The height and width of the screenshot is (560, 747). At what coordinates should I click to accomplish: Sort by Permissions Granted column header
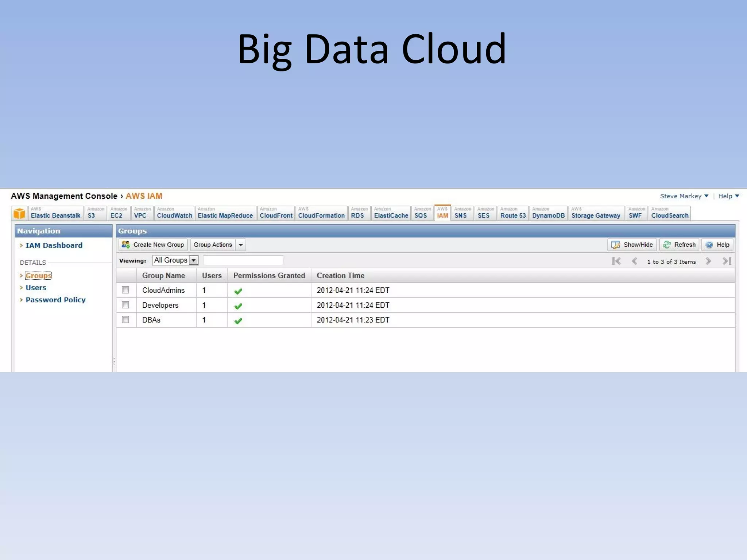(269, 276)
